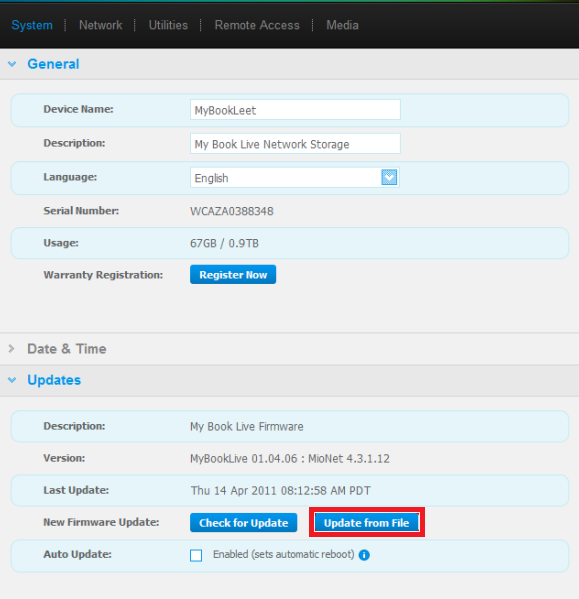
Task: Click the usage value 67GB / 0.9TB
Action: pyautogui.click(x=225, y=243)
